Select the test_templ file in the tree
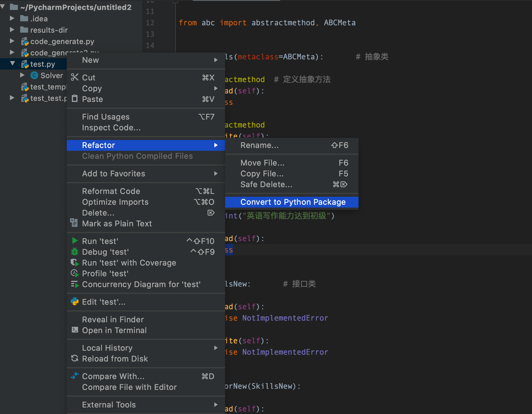 [48, 87]
